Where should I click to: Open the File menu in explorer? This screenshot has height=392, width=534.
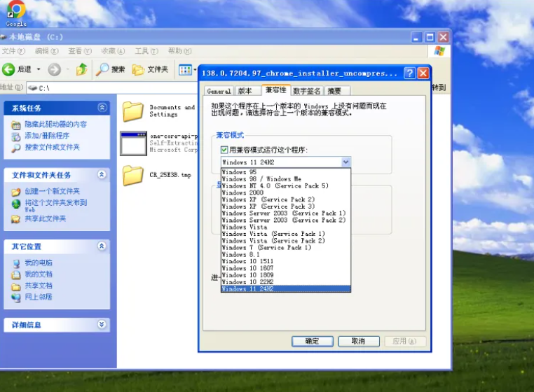coord(13,51)
